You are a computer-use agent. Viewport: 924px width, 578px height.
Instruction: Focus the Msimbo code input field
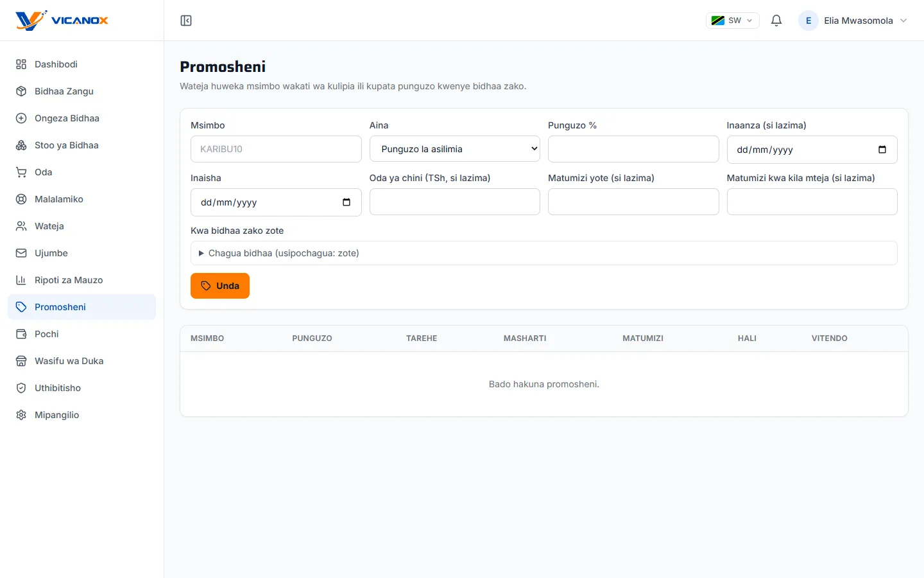[276, 149]
